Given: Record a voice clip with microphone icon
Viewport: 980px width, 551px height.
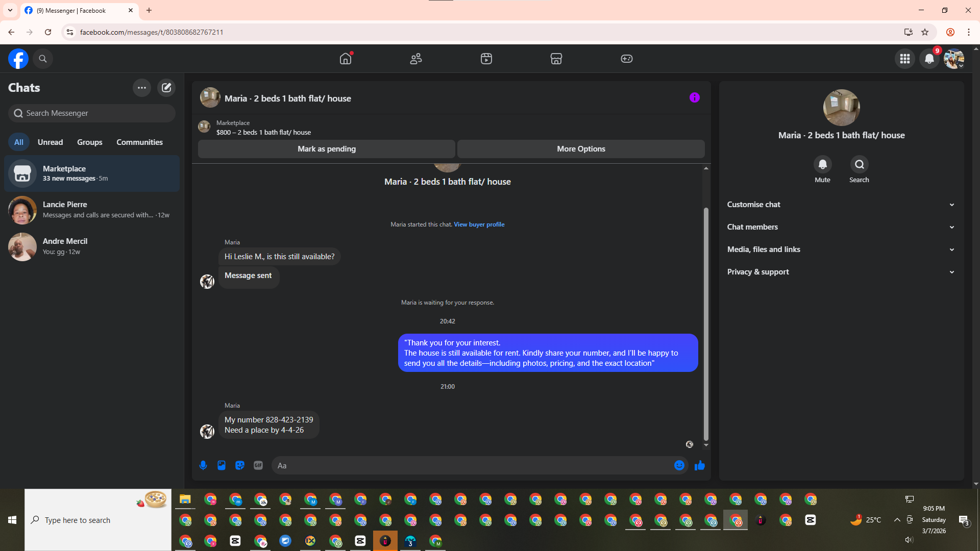Looking at the screenshot, I should 203,465.
